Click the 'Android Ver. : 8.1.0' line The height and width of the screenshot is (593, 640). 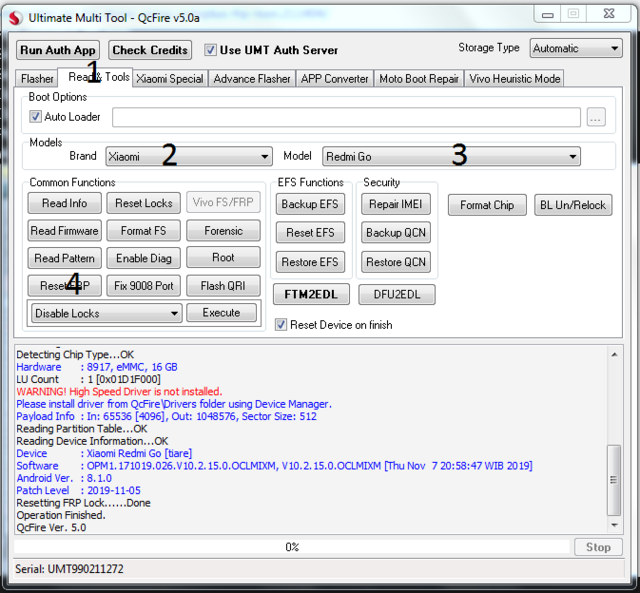(x=64, y=478)
